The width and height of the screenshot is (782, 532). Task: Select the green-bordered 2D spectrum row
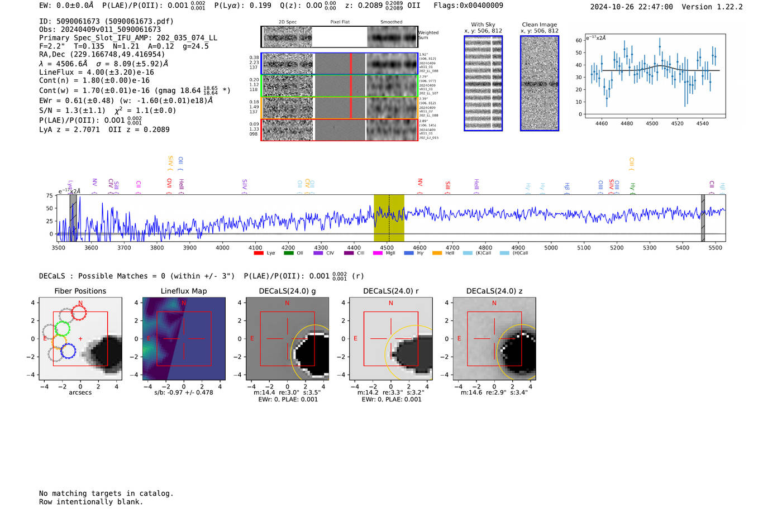340,86
